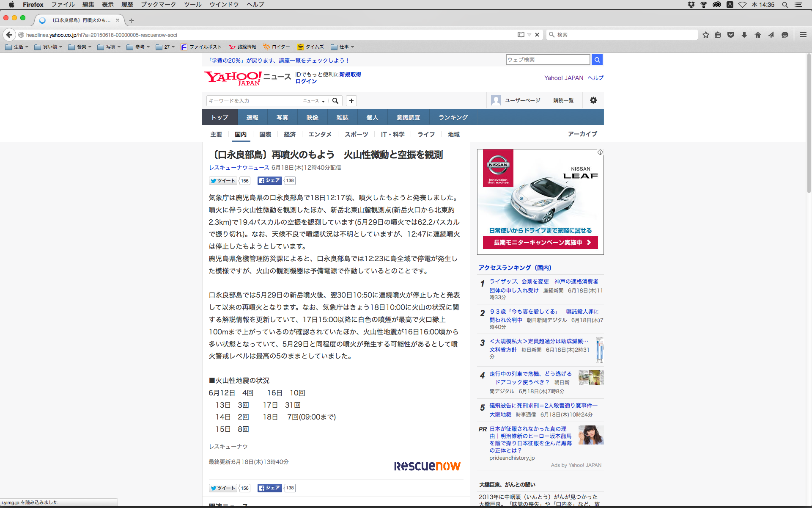Open the ログイン link
Screen dimensions: 812x508
coord(306,81)
